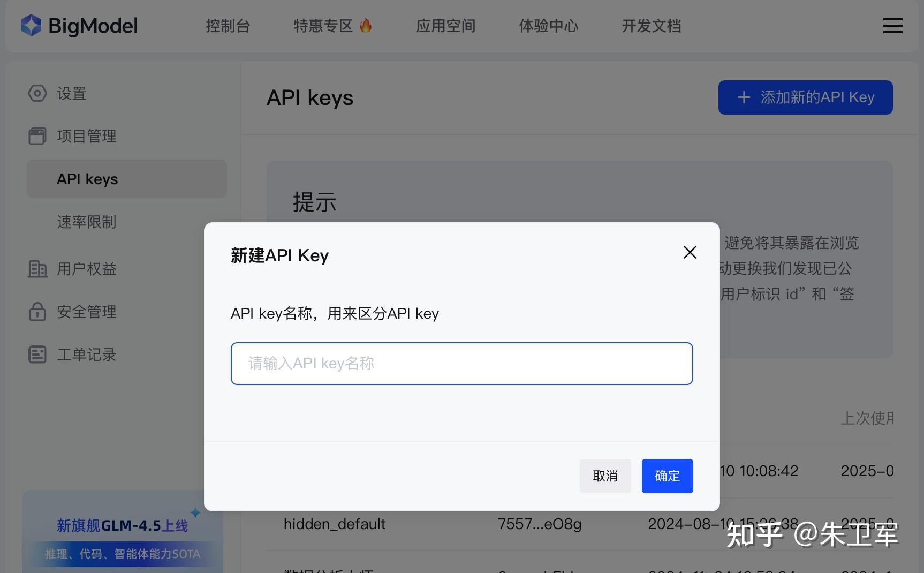Select the 设置 settings gear icon
Image resolution: width=924 pixels, height=573 pixels.
click(x=37, y=93)
